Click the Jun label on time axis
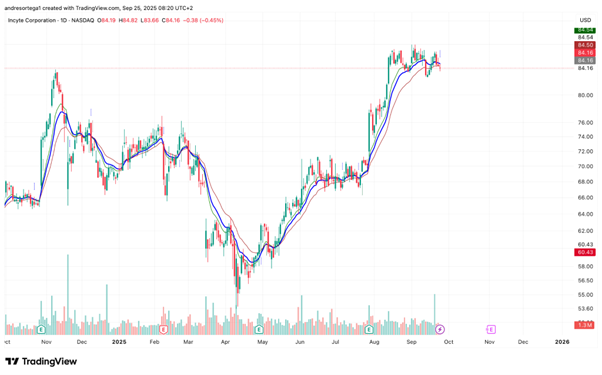602x375 pixels. pyautogui.click(x=300, y=342)
